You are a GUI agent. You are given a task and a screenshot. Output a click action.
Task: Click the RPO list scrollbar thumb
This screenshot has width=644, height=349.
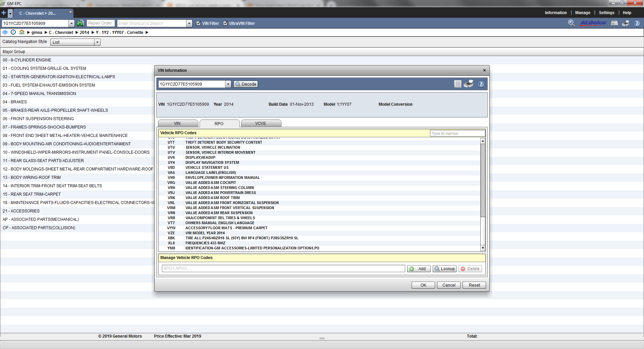click(x=483, y=180)
